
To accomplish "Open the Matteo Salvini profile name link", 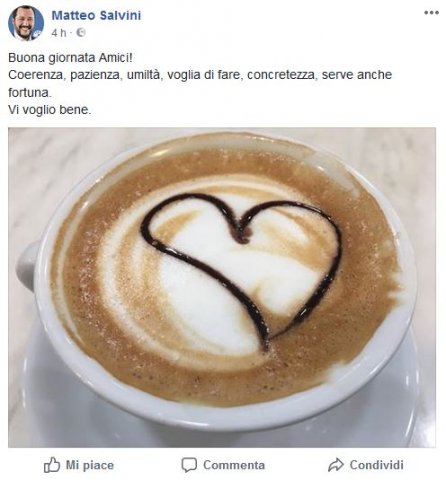I will (x=96, y=15).
